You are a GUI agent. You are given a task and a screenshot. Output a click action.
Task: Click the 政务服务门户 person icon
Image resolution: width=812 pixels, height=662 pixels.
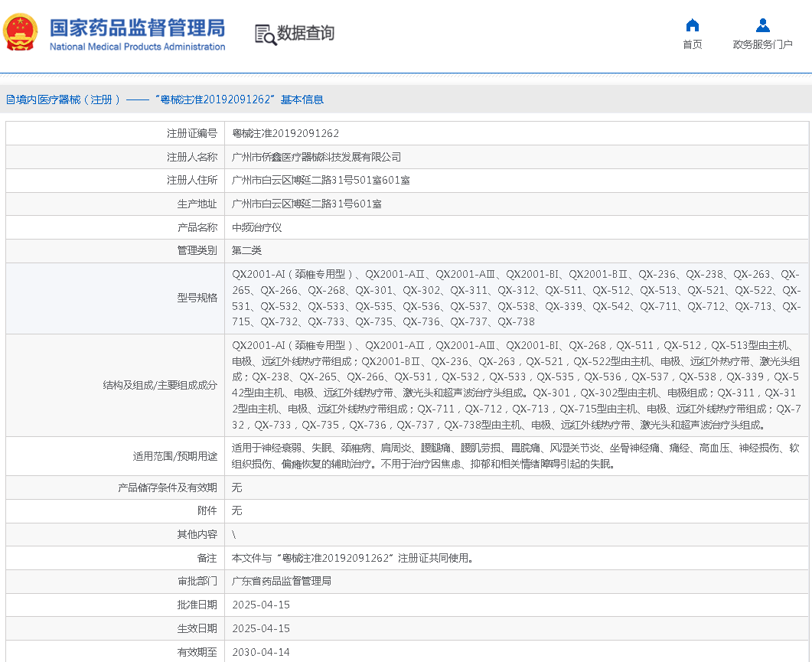click(x=762, y=25)
